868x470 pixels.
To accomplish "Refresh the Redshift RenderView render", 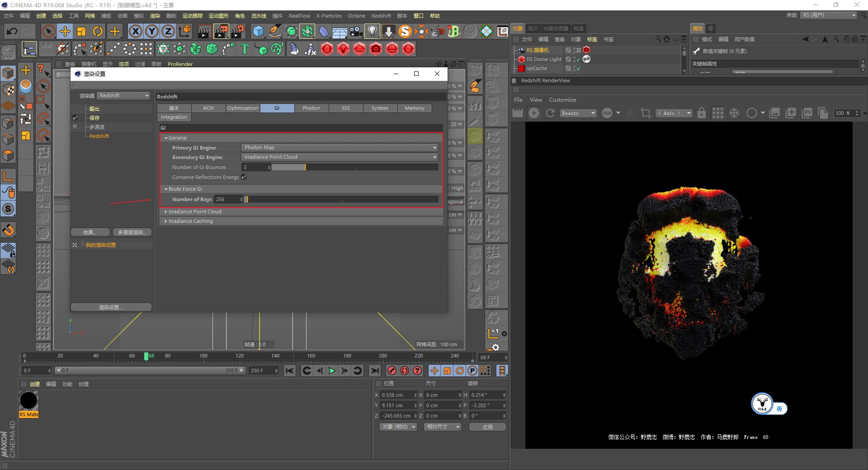I will (550, 113).
